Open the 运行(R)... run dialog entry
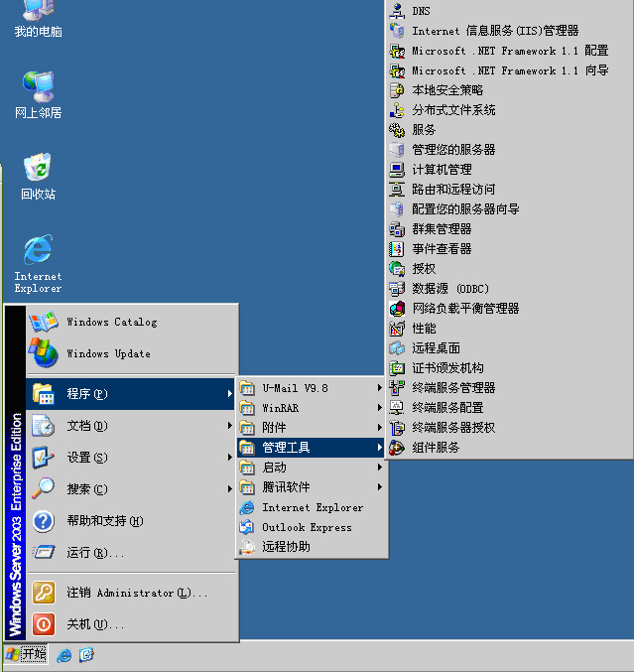The image size is (634, 672). [x=94, y=553]
